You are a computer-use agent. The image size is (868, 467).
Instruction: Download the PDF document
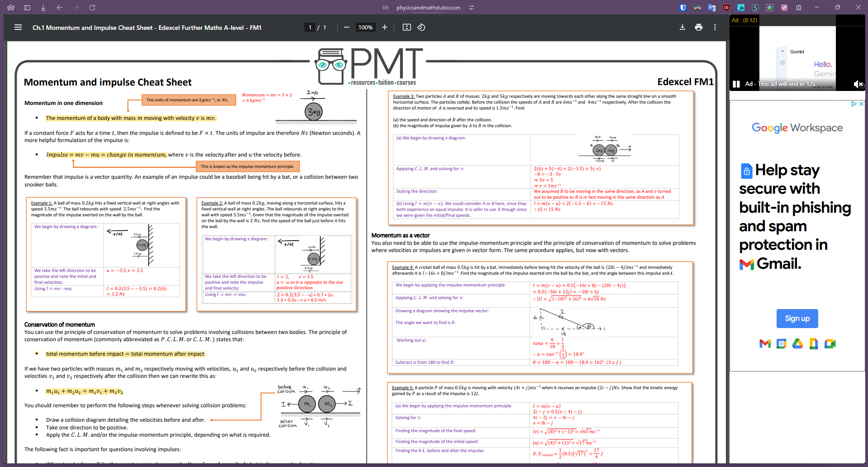point(682,27)
